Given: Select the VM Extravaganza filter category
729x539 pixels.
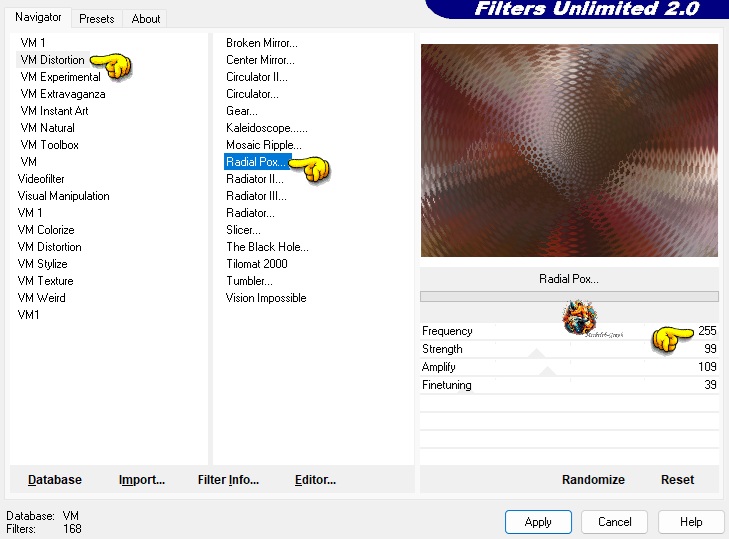Looking at the screenshot, I should pos(62,94).
